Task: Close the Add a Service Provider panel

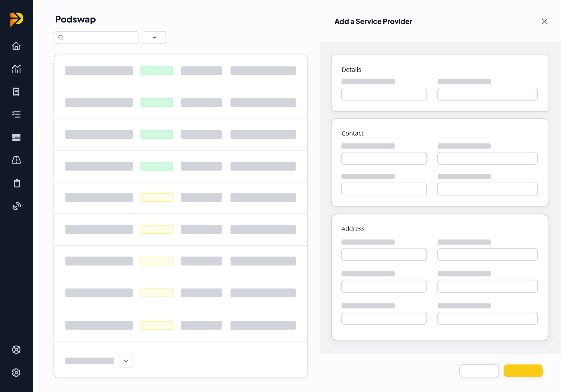Action: click(544, 21)
